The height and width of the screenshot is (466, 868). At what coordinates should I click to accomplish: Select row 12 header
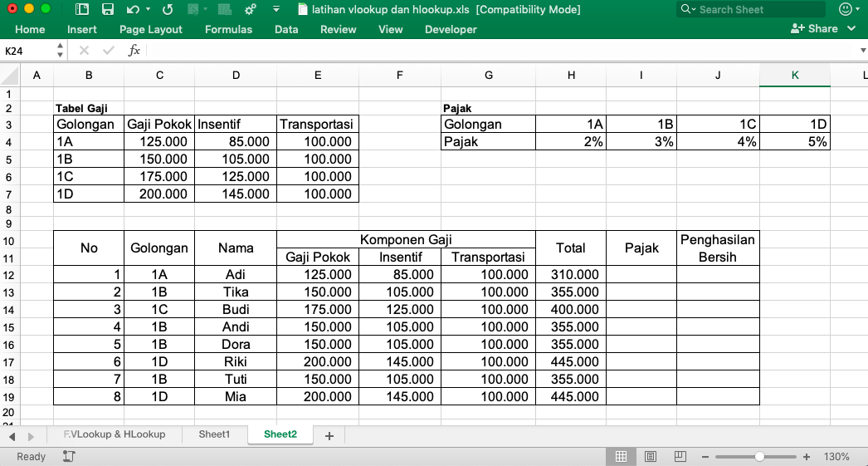[9, 275]
